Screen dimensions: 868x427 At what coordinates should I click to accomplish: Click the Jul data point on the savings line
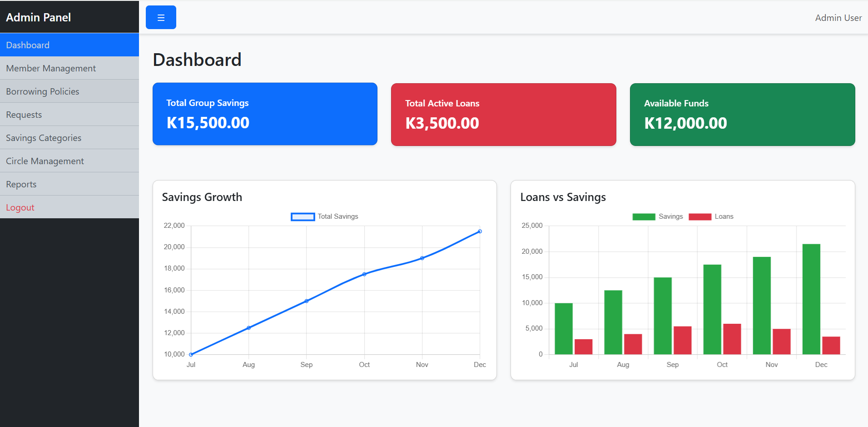coord(191,354)
